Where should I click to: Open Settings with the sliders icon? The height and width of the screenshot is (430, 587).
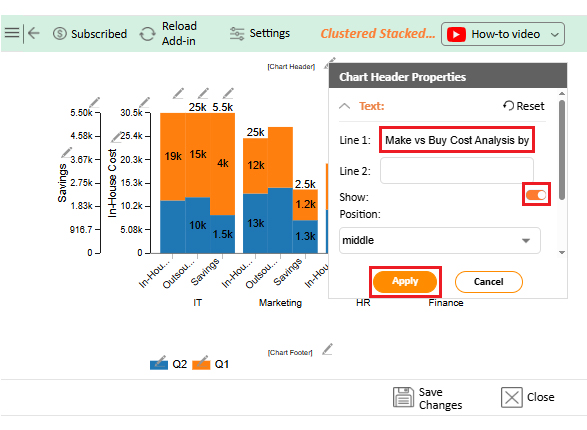(237, 34)
